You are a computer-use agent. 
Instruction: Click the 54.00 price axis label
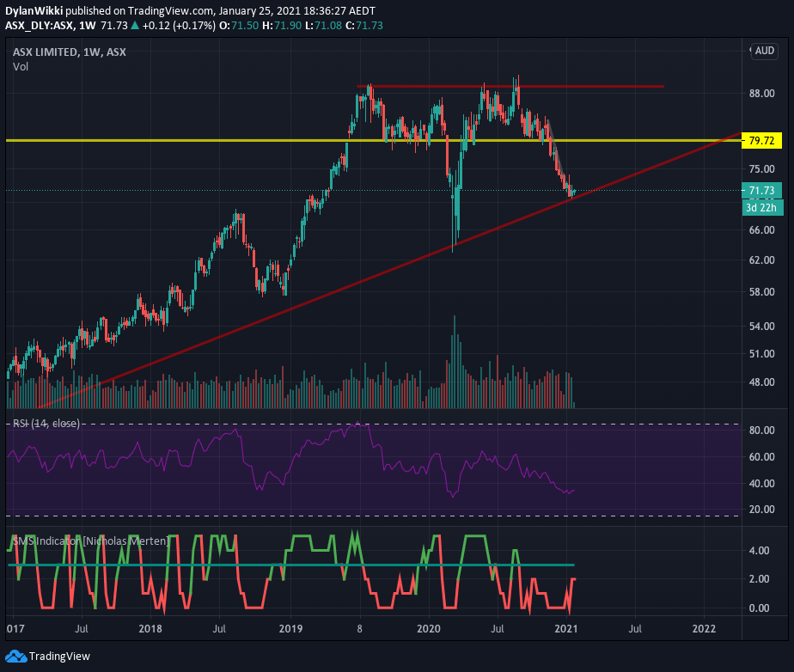(x=761, y=327)
